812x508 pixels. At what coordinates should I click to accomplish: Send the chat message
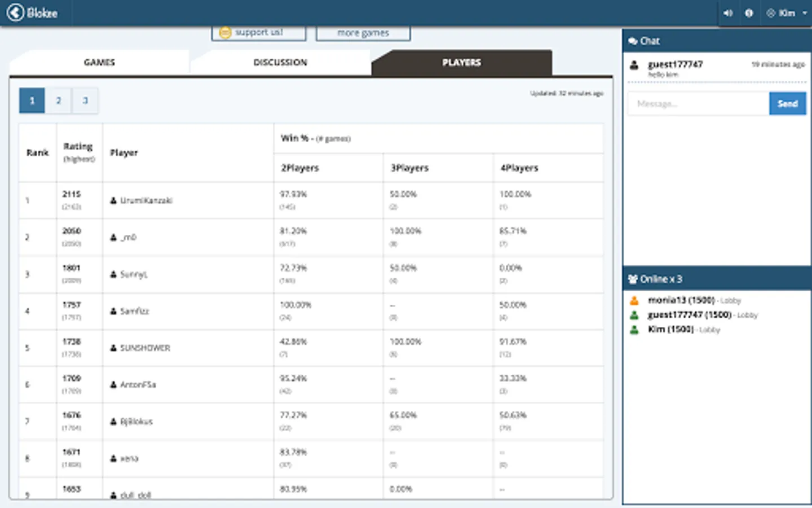(787, 104)
